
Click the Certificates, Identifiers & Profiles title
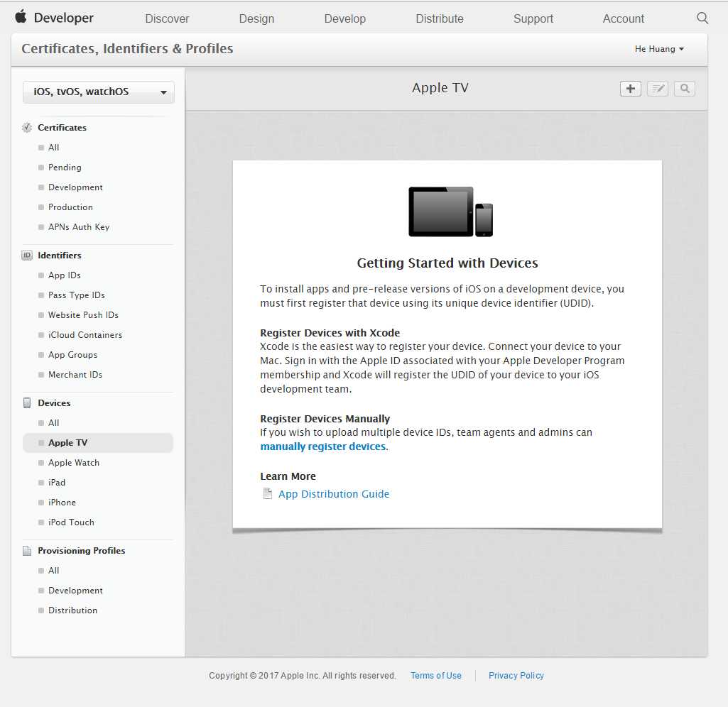coord(127,49)
